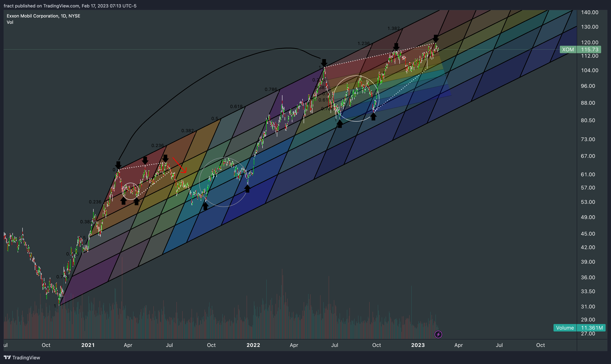The image size is (611, 364).
Task: Click the 130.00 price axis label
Action: pyautogui.click(x=590, y=27)
